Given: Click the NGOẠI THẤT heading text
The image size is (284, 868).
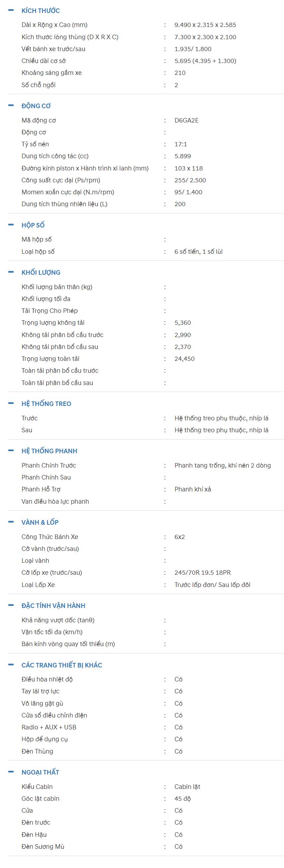Looking at the screenshot, I should tap(40, 772).
